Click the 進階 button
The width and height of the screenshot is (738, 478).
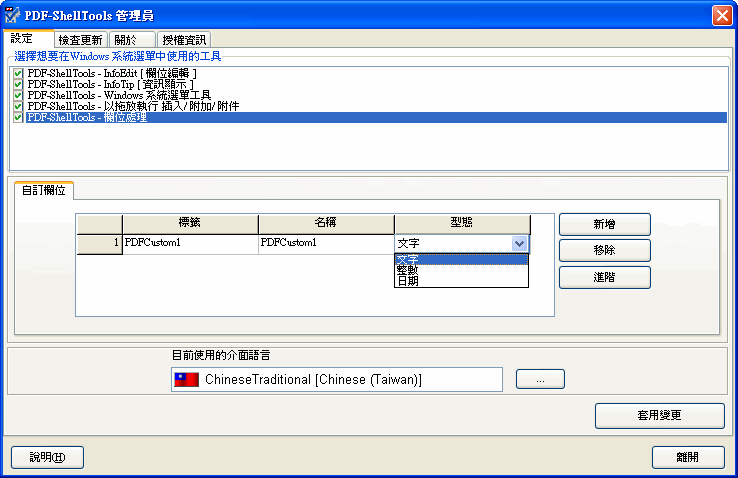coord(605,278)
